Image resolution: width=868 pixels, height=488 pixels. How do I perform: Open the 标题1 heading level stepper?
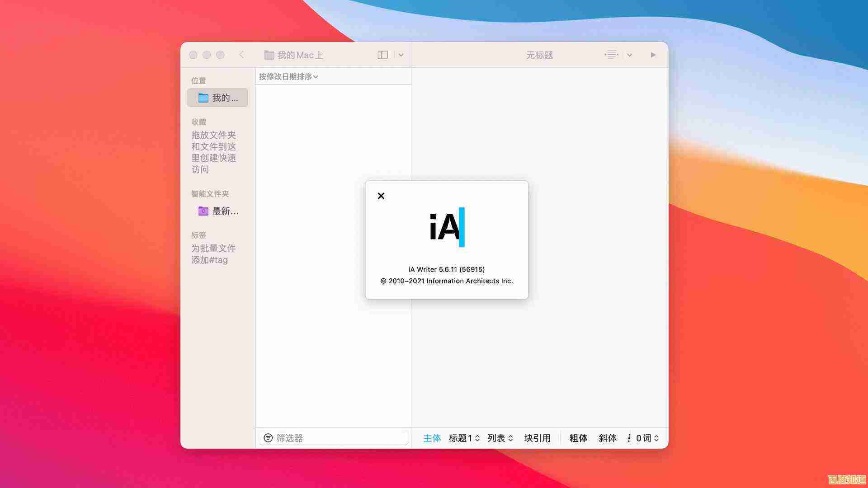(x=464, y=438)
